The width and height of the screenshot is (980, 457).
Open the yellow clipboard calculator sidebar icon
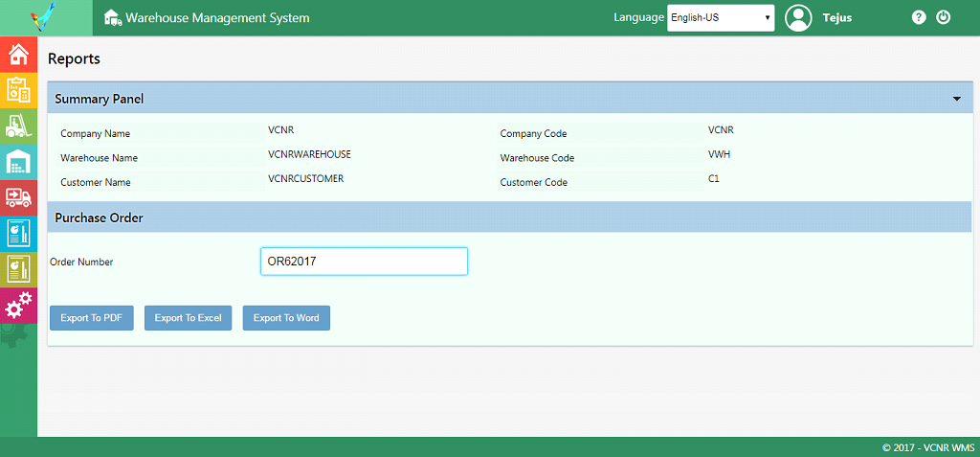[18, 90]
